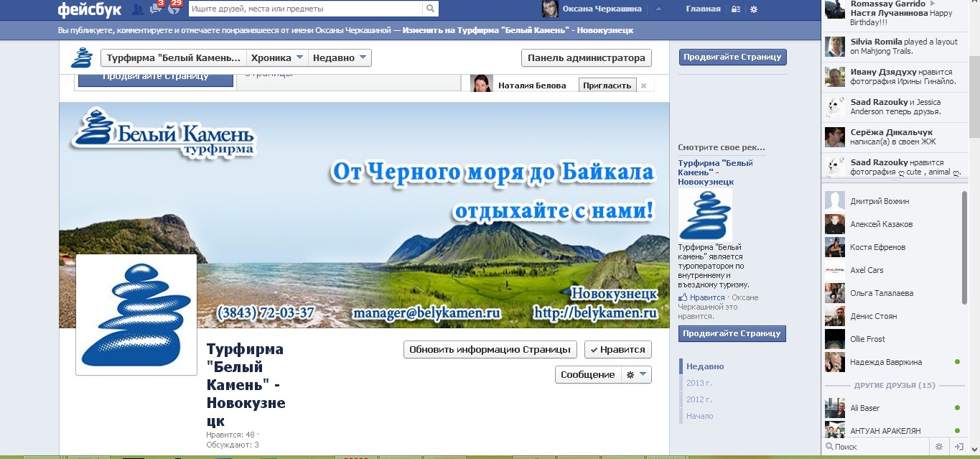
Task: Click Нравится: 48 likes count
Action: point(231,435)
